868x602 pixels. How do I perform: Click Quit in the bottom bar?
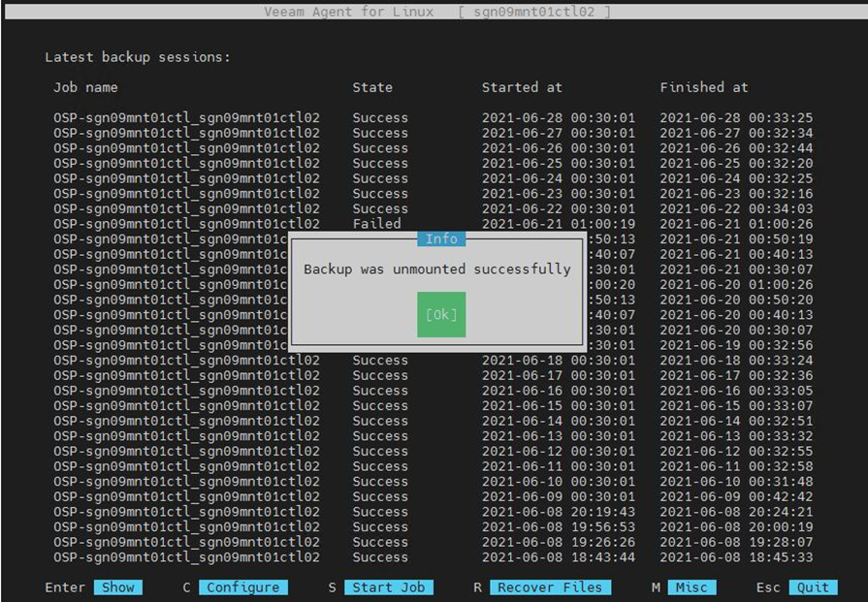[813, 587]
